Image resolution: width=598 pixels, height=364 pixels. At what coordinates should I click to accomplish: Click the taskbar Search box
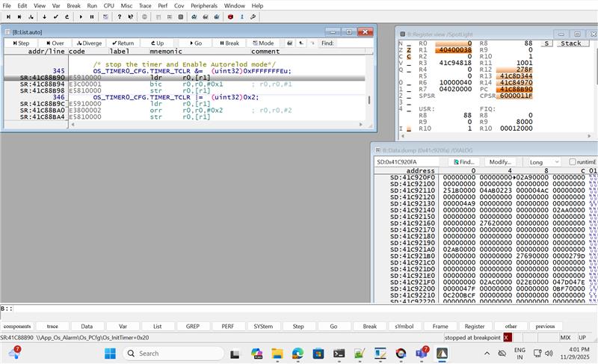(173, 354)
